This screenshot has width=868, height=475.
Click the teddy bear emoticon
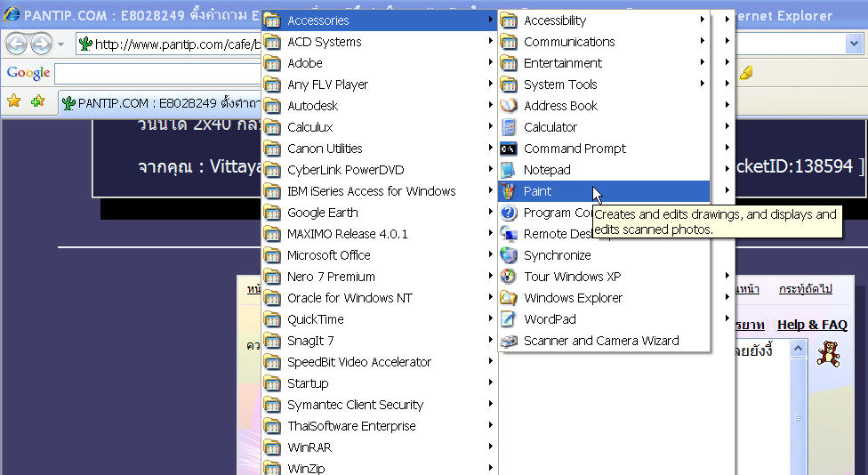pos(828,354)
